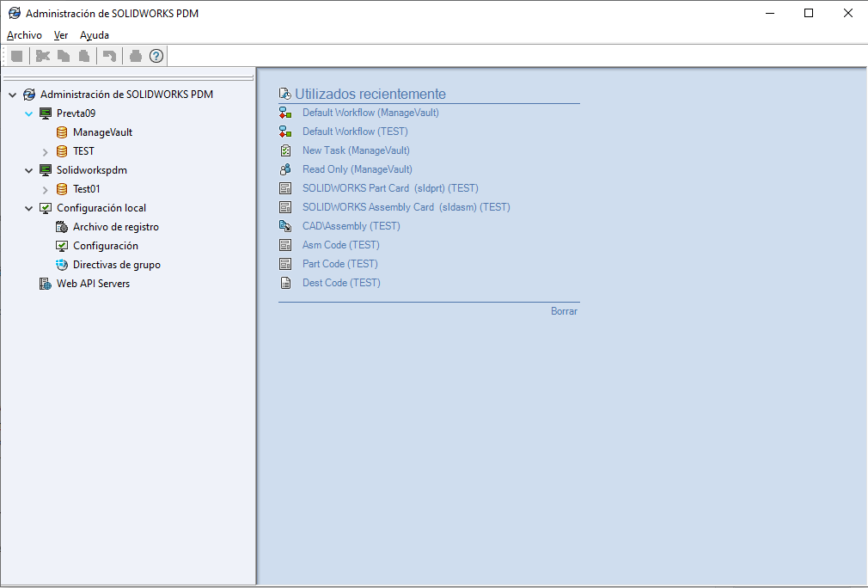The height and width of the screenshot is (588, 868).
Task: Click Borrar to clear recent items
Action: (564, 311)
